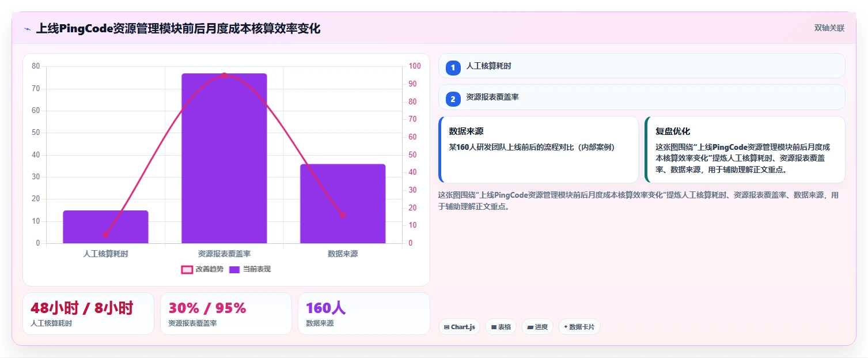Click the 数据卡片 tag
This screenshot has width=868, height=358.
(x=579, y=327)
